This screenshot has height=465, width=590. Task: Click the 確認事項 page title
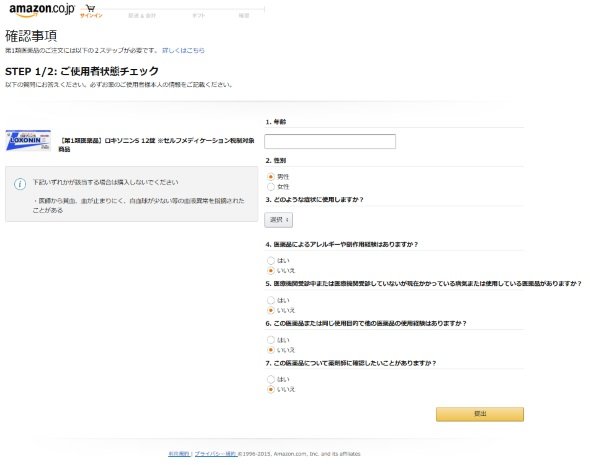[x=31, y=36]
